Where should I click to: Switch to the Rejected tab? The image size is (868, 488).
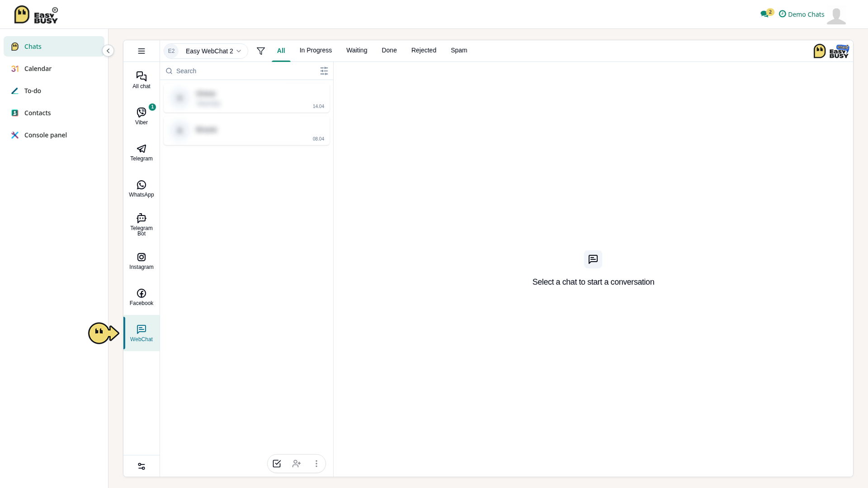click(424, 50)
